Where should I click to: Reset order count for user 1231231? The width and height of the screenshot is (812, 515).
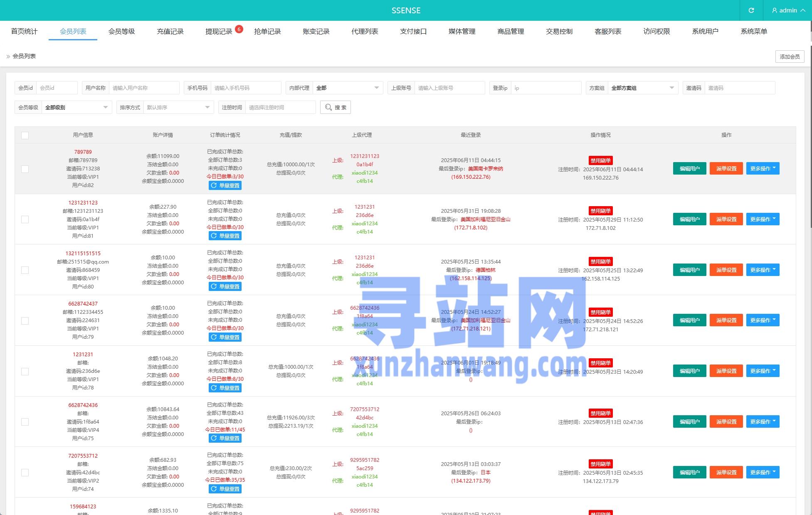coord(225,388)
